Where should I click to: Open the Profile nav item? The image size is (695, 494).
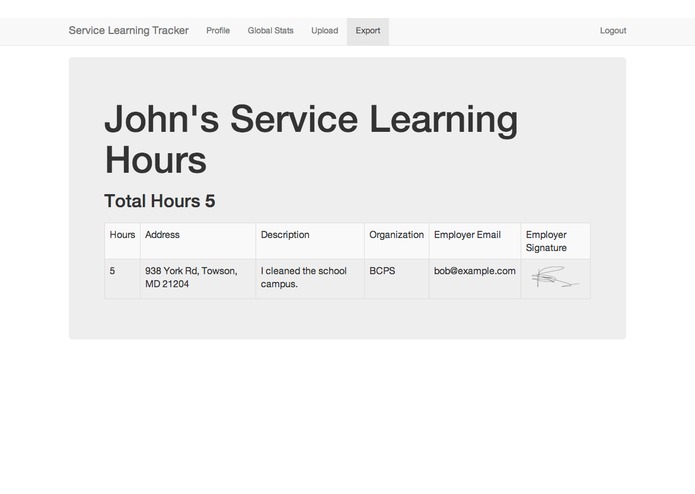218,31
